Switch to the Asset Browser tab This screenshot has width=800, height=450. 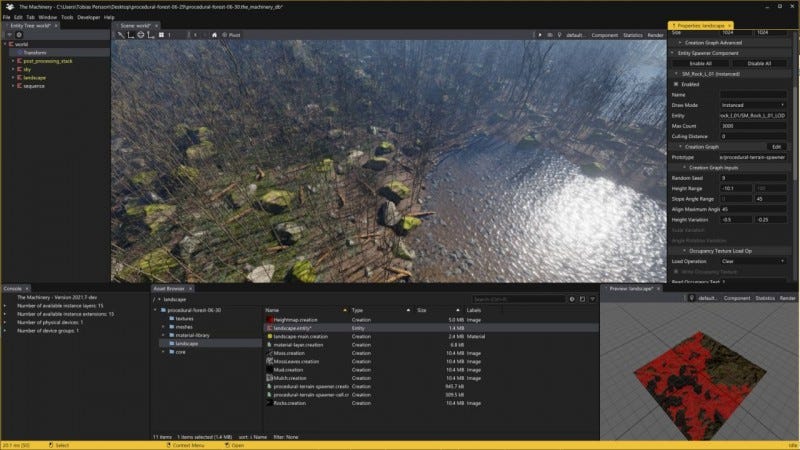(x=171, y=289)
